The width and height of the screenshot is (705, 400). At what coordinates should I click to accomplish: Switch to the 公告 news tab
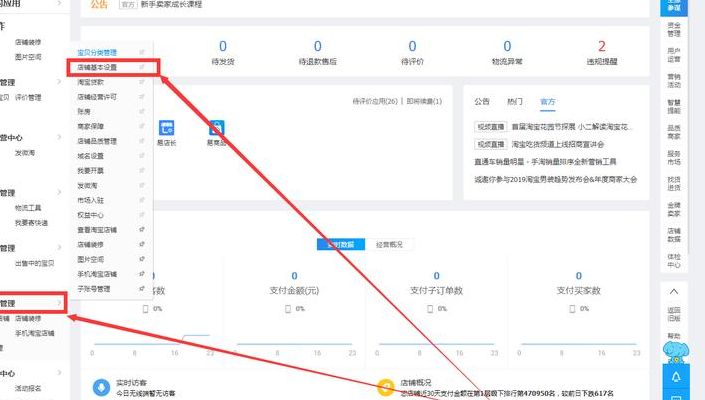(482, 102)
